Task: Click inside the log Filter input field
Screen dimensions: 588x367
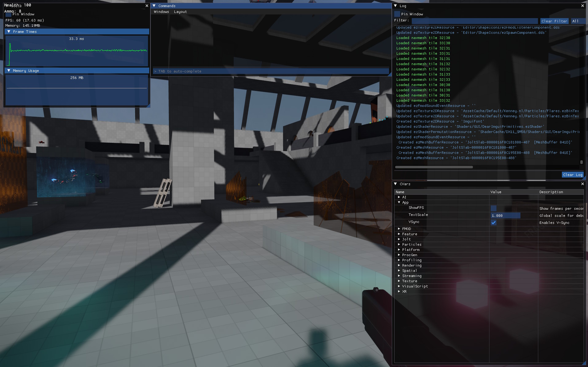Action: 474,20
